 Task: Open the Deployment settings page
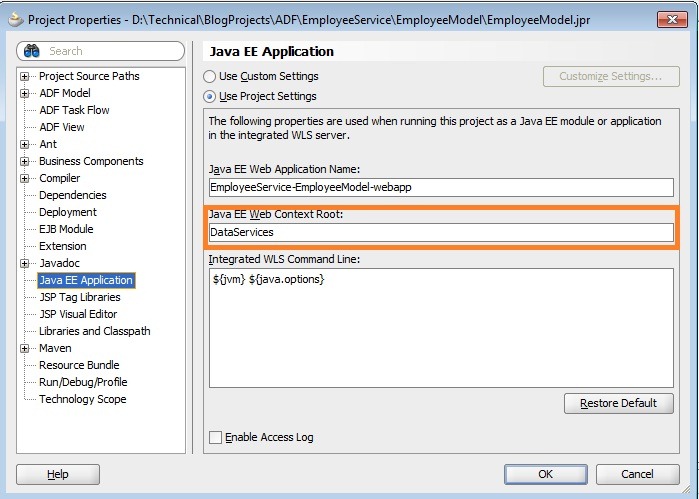click(67, 212)
